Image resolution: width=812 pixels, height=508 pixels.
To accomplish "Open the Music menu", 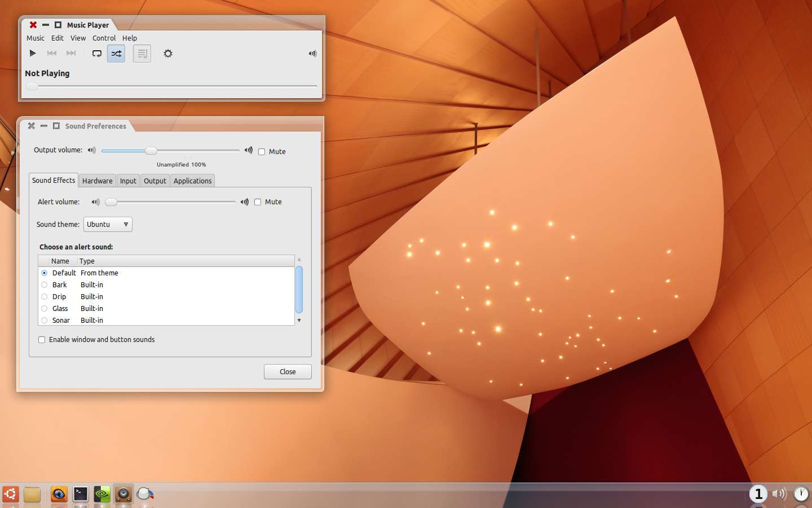I will [x=36, y=38].
